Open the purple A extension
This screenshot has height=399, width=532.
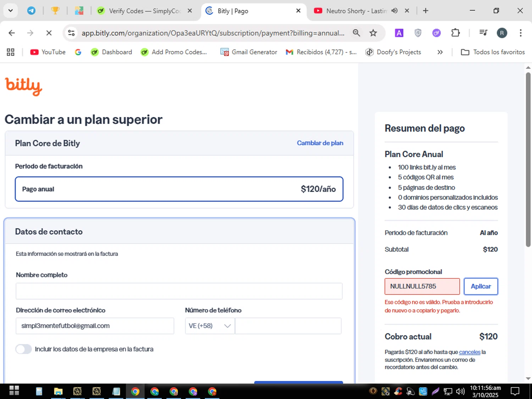[399, 33]
